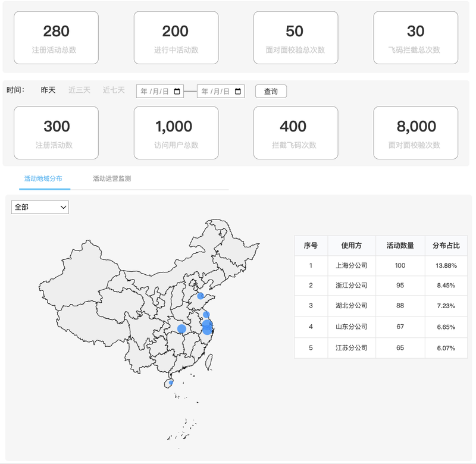The width and height of the screenshot is (476, 464).
Task: Select the 上海分公司 table cell
Action: tap(352, 265)
